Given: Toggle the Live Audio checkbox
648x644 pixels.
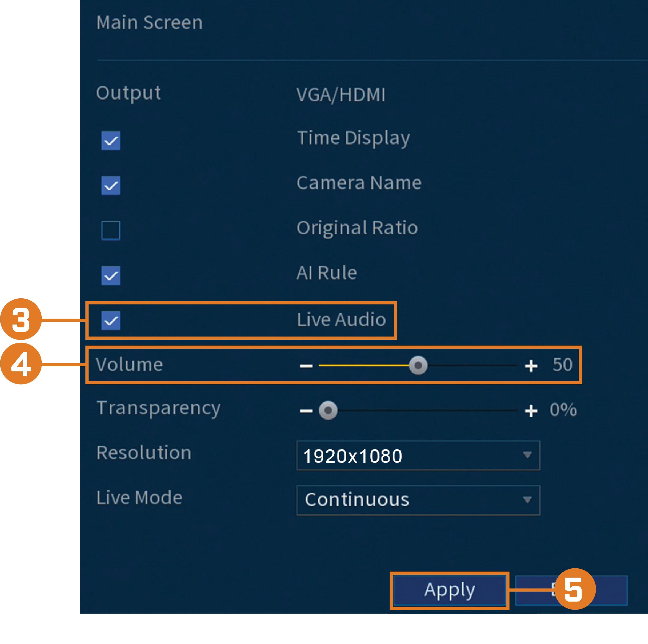Looking at the screenshot, I should click(x=111, y=321).
